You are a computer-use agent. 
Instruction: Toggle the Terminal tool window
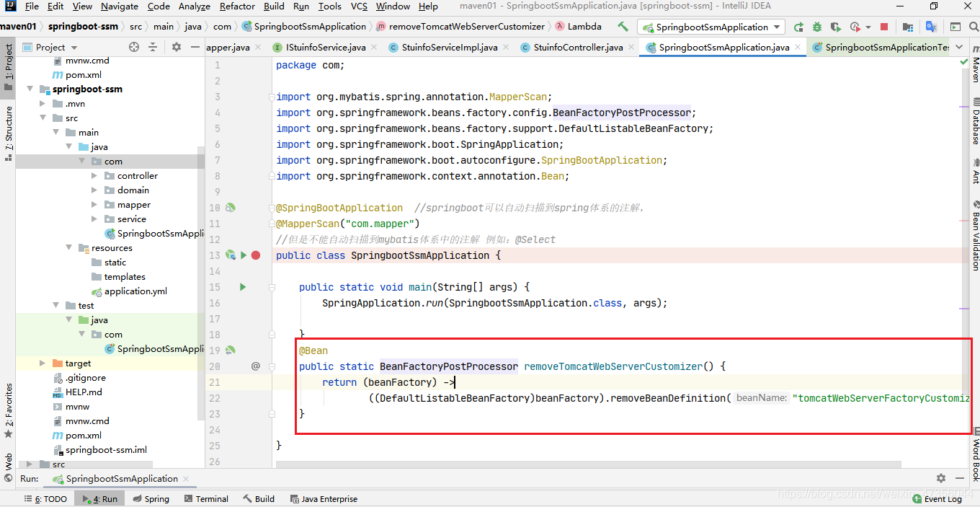pos(206,498)
